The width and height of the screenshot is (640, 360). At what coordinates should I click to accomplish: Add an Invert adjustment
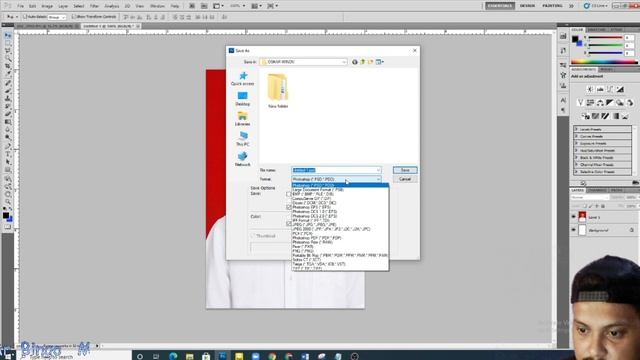coord(586,116)
